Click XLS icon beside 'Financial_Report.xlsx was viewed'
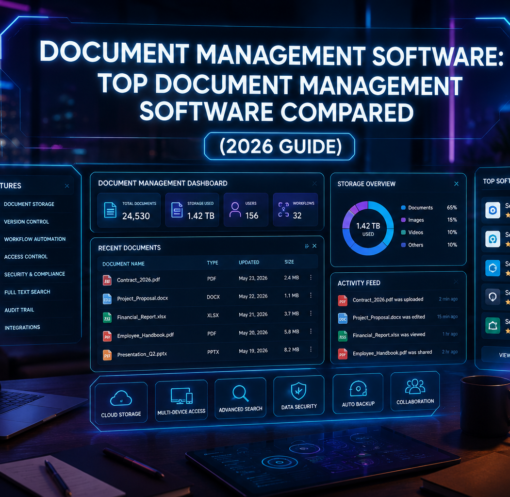Viewport: 510px width, 497px height. (x=342, y=336)
